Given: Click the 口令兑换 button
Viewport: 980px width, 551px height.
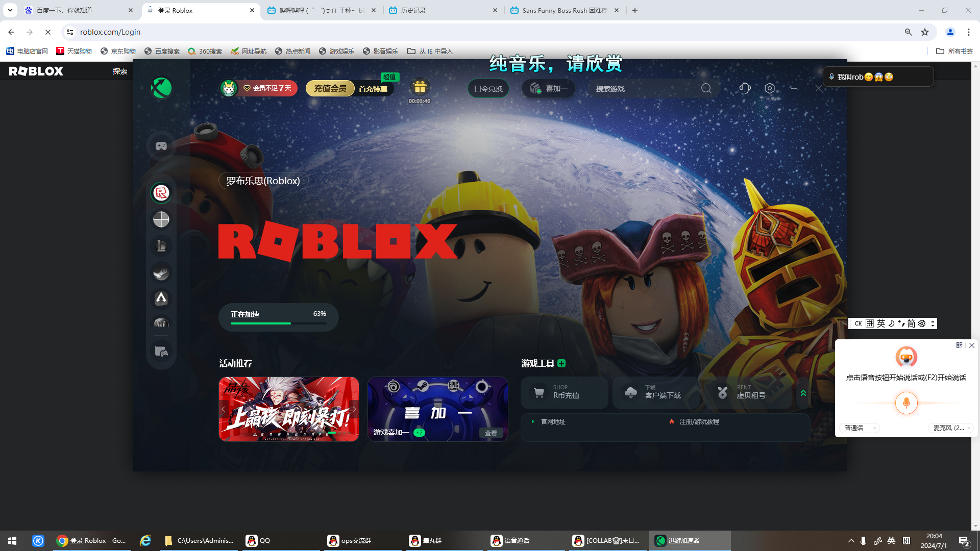Looking at the screenshot, I should pyautogui.click(x=488, y=88).
